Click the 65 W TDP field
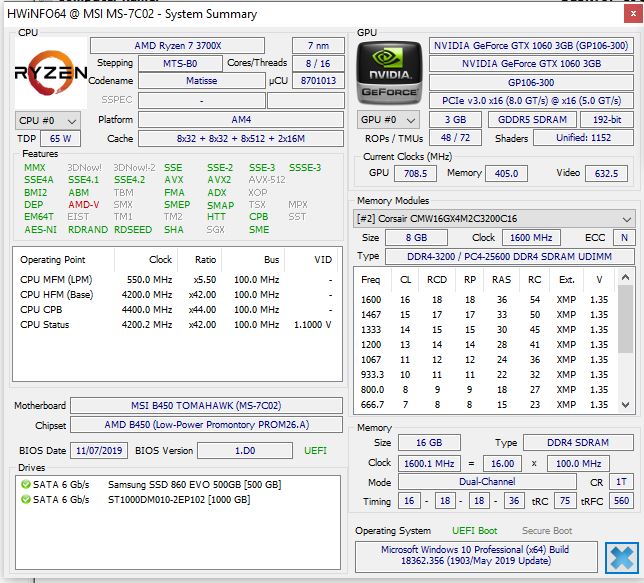The width and height of the screenshot is (644, 583). 60,139
